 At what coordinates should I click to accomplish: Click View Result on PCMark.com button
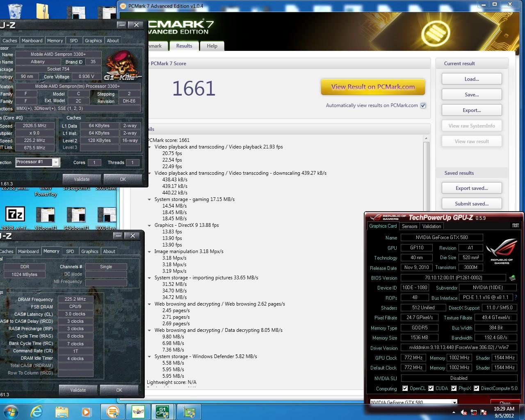click(373, 87)
